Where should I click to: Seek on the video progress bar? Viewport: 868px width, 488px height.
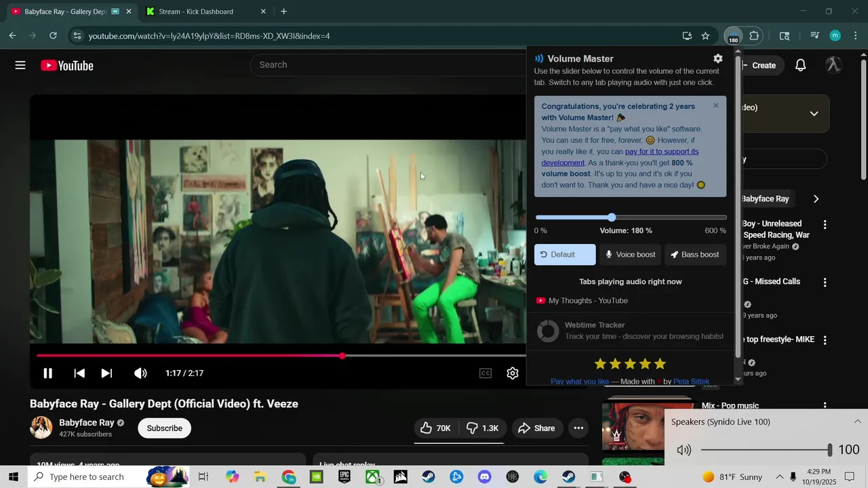coord(281,356)
